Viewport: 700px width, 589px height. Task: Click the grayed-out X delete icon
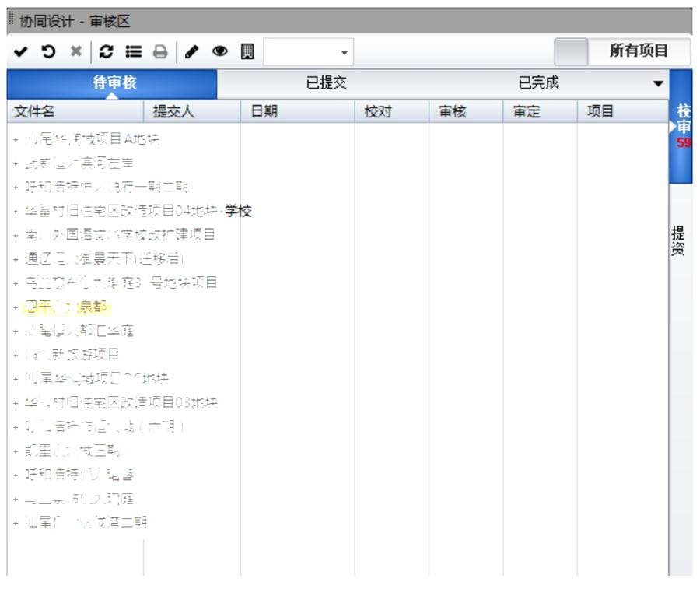coord(75,51)
